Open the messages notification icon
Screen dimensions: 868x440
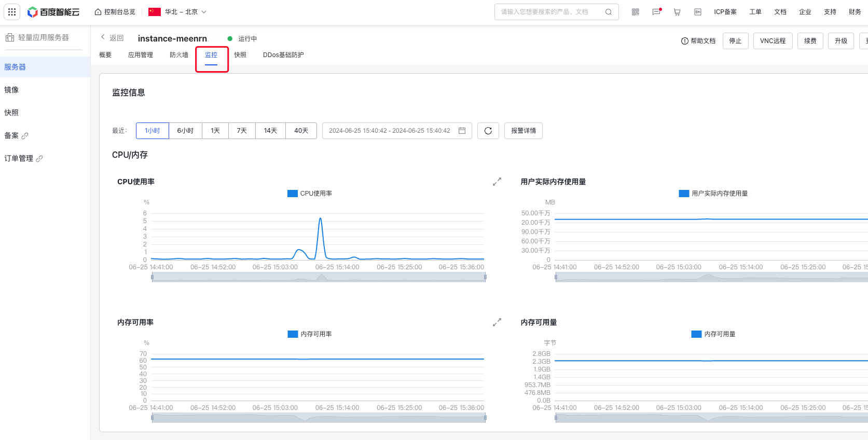(656, 12)
